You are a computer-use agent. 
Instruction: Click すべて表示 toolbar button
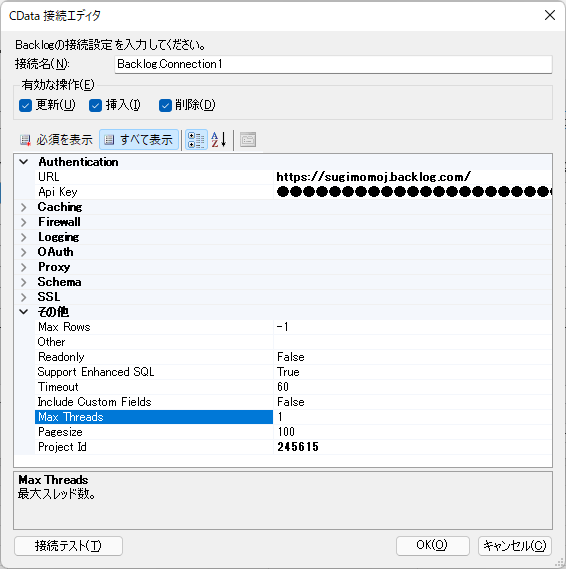[x=139, y=140]
